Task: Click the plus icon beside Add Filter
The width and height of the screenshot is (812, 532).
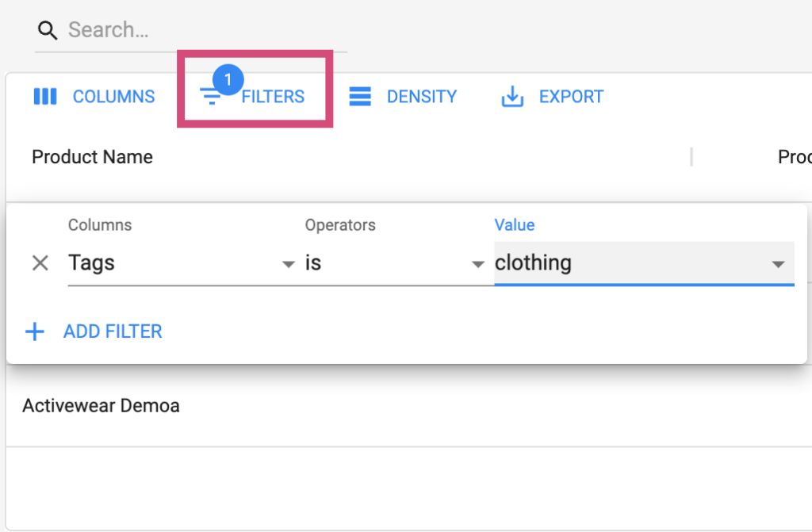Action: tap(35, 331)
